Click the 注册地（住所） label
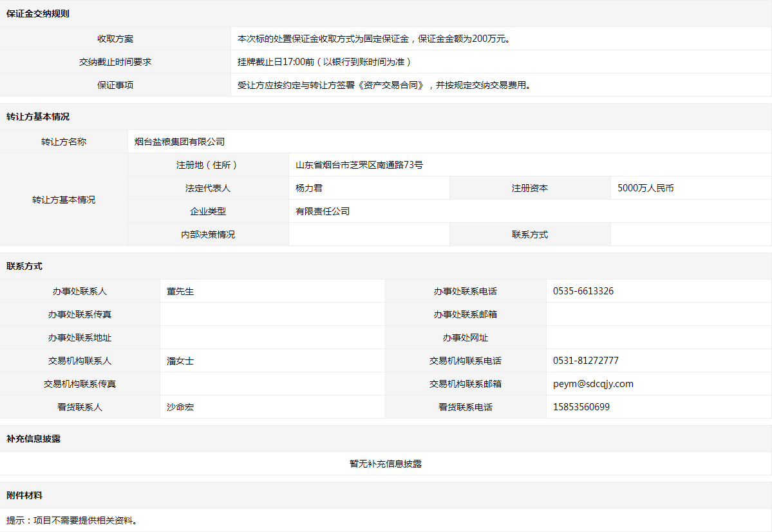 (208, 164)
